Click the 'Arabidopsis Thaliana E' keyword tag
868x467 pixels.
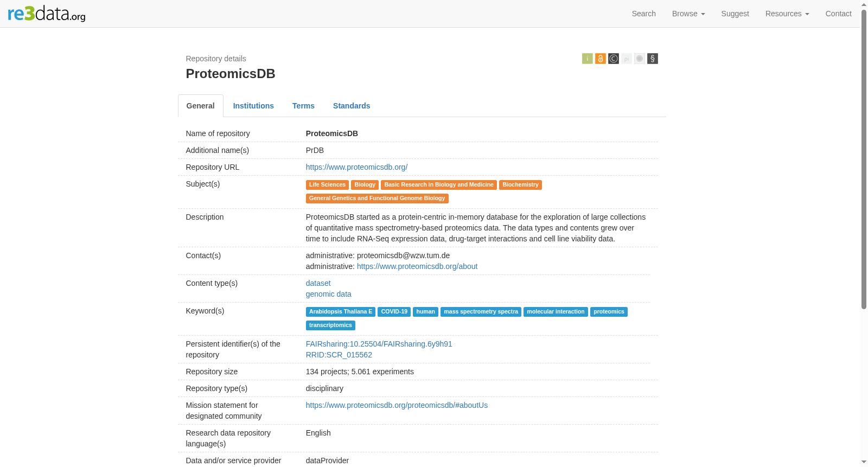pyautogui.click(x=341, y=312)
